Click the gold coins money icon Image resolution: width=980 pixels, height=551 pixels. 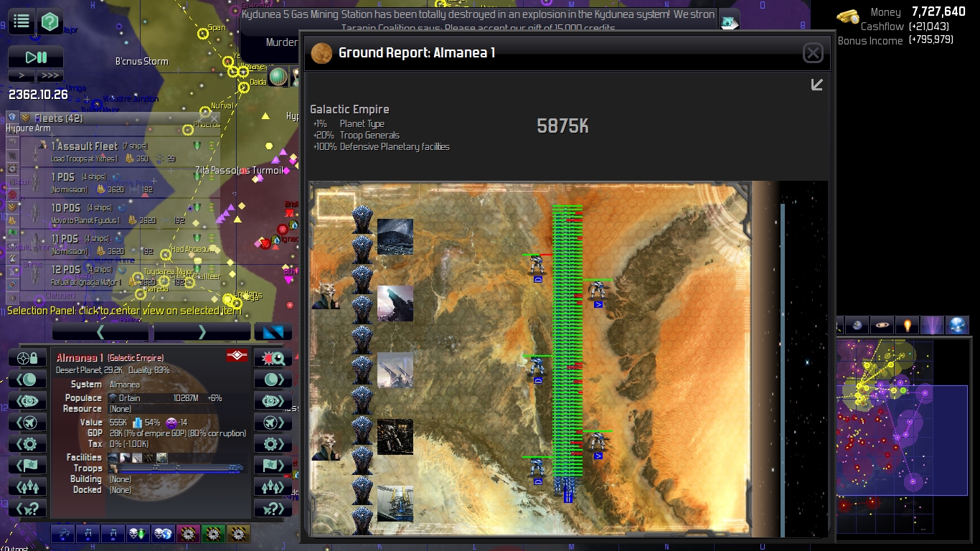click(x=847, y=16)
